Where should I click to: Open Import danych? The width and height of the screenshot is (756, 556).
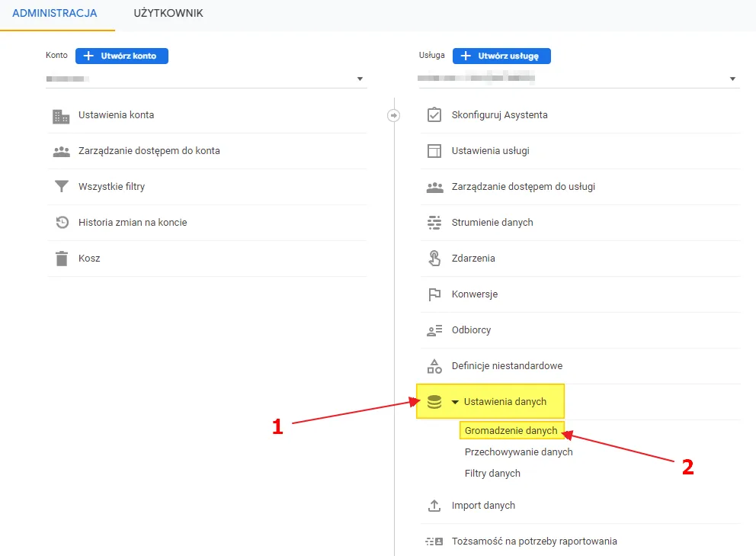tap(483, 506)
